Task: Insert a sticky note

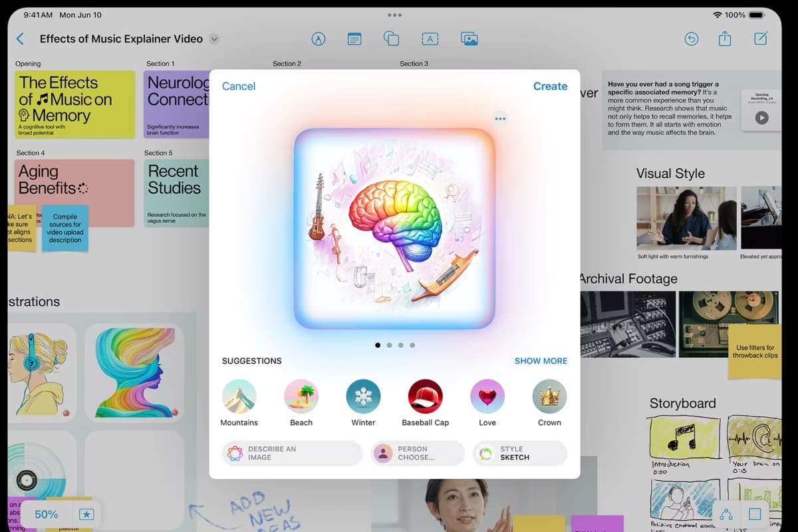Action: point(354,39)
